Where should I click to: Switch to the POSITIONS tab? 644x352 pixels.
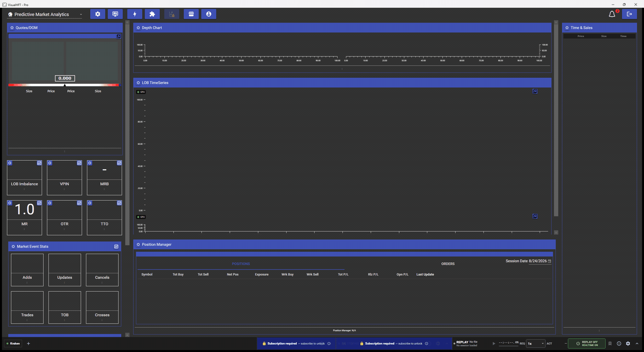point(241,264)
